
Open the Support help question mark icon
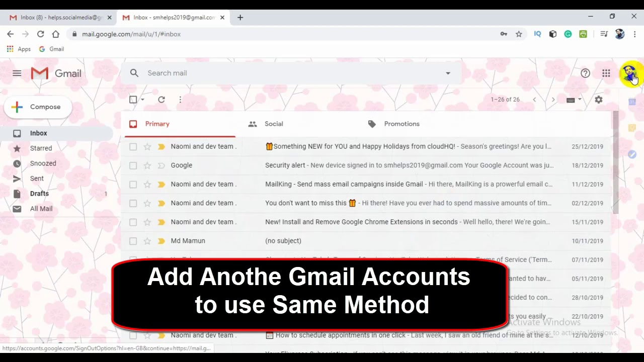(x=585, y=73)
